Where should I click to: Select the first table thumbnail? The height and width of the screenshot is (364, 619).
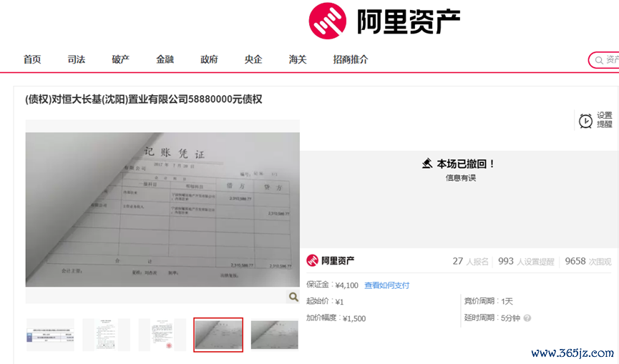pyautogui.click(x=50, y=335)
